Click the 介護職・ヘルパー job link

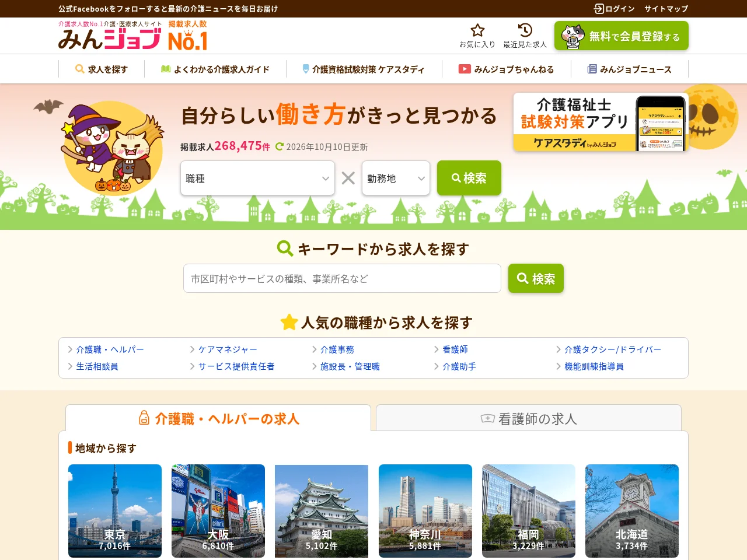point(110,349)
